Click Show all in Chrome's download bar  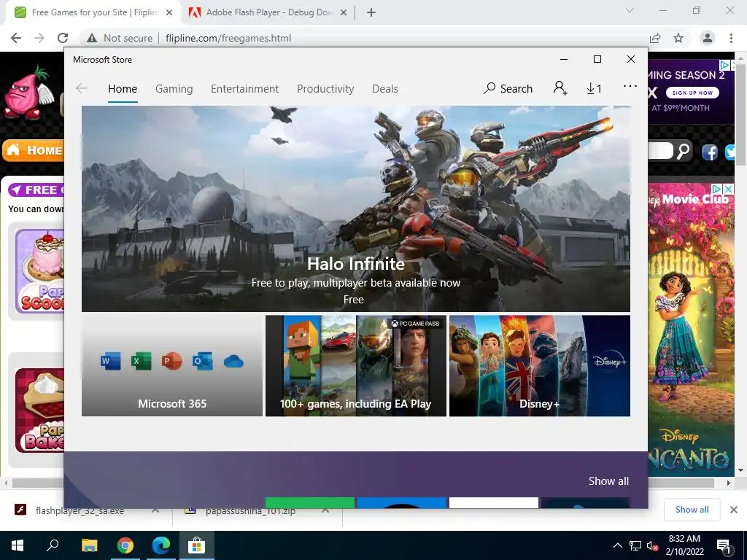(692, 510)
